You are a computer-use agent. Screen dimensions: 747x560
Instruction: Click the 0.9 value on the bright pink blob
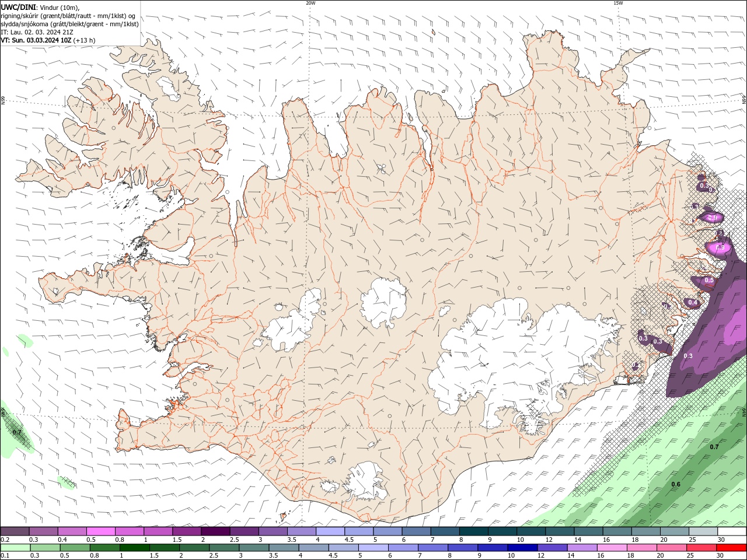(721, 247)
